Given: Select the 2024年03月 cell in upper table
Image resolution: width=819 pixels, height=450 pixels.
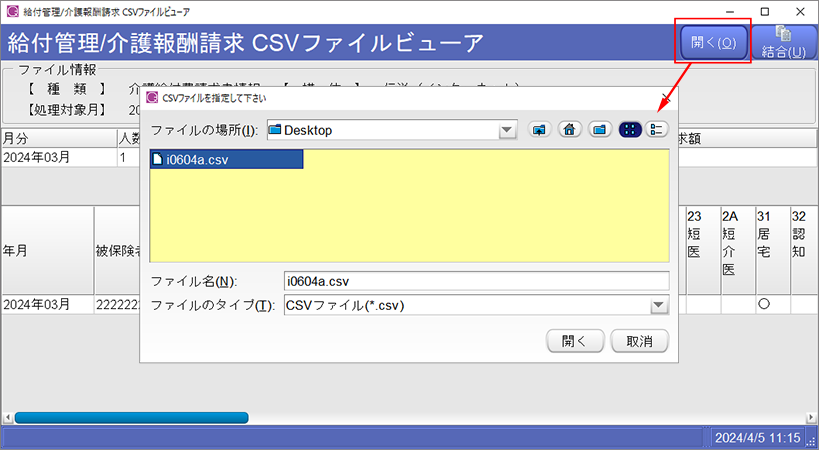Looking at the screenshot, I should click(59, 157).
